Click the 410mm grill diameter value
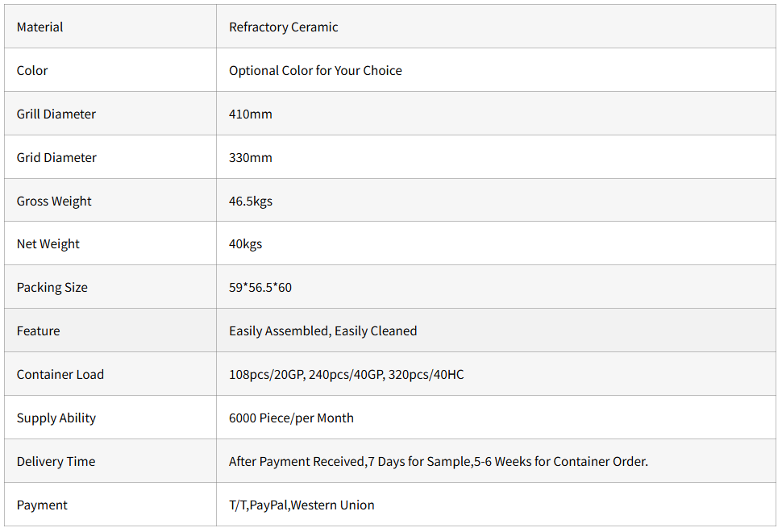 click(251, 114)
